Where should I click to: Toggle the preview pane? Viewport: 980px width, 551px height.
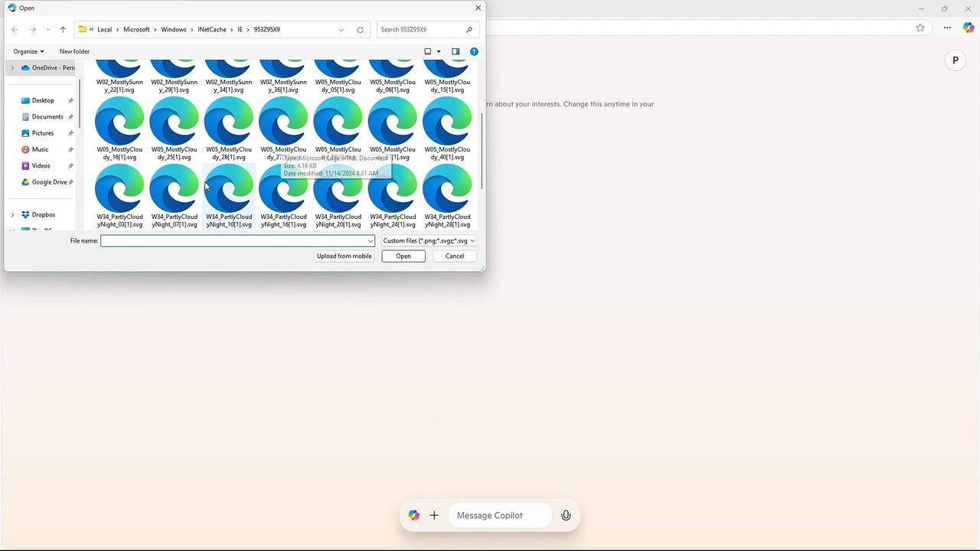tap(456, 51)
